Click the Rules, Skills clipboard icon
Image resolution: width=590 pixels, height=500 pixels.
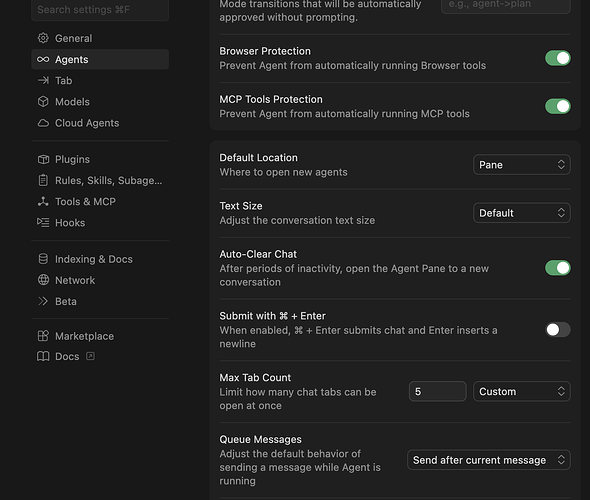coord(43,180)
